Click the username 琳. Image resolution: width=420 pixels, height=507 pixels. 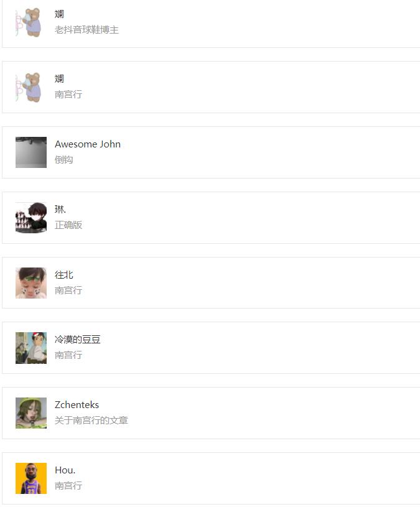pyautogui.click(x=60, y=209)
